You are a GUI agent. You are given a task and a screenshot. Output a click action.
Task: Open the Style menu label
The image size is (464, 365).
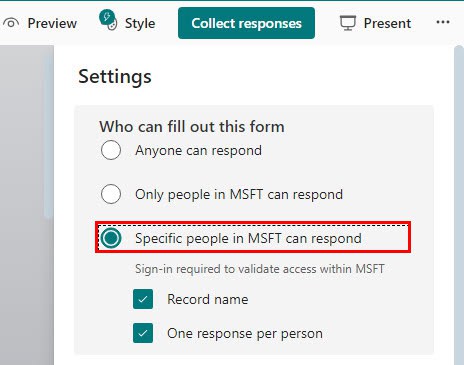pos(140,24)
